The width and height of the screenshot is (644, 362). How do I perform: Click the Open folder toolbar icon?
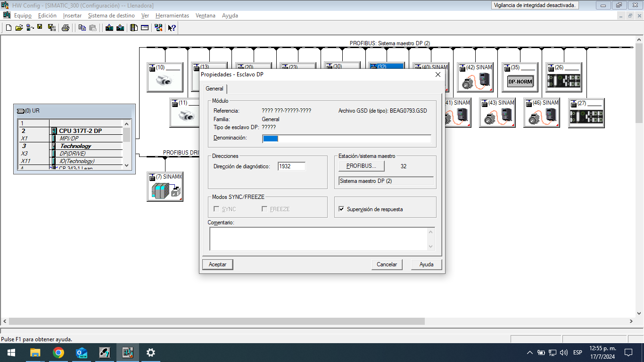[x=19, y=28]
